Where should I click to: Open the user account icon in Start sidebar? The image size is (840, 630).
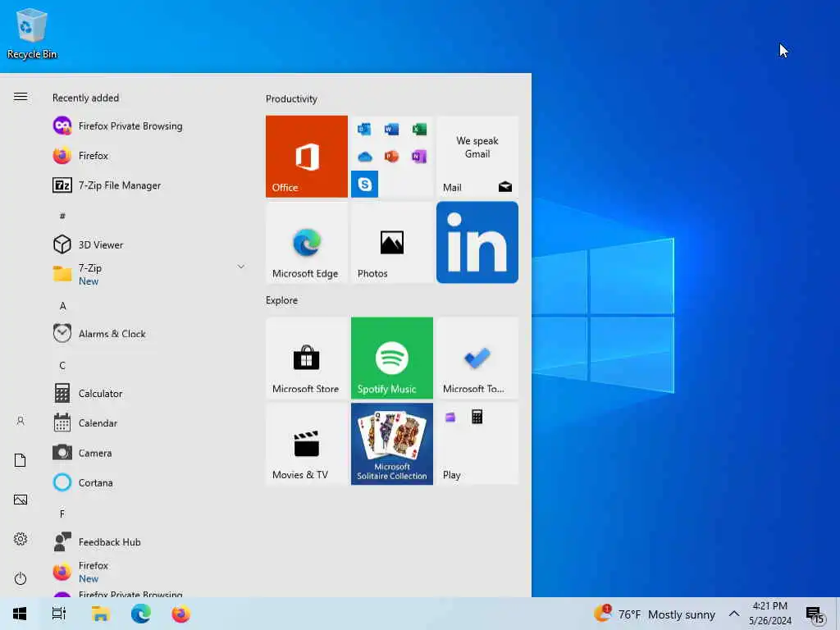(21, 421)
